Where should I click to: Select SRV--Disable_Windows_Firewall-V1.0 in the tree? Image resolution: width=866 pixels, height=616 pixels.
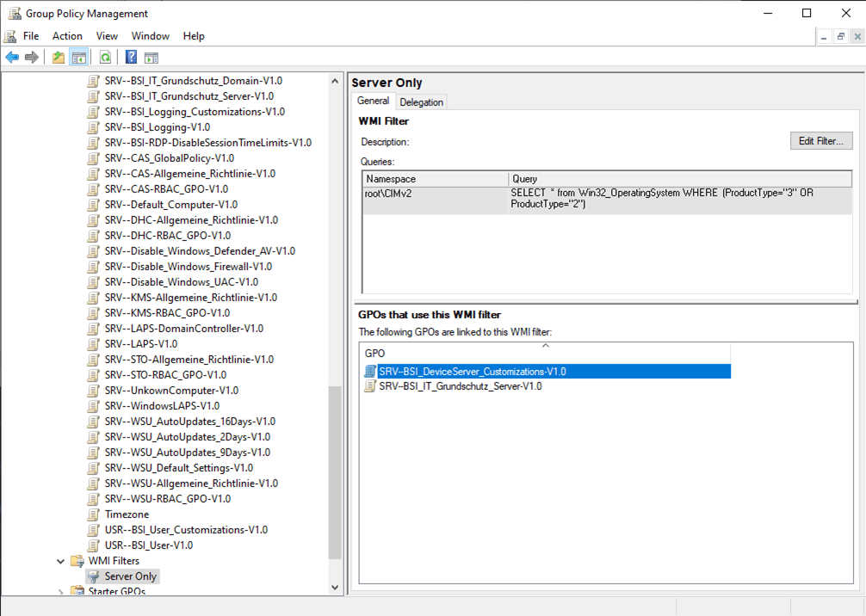click(189, 266)
